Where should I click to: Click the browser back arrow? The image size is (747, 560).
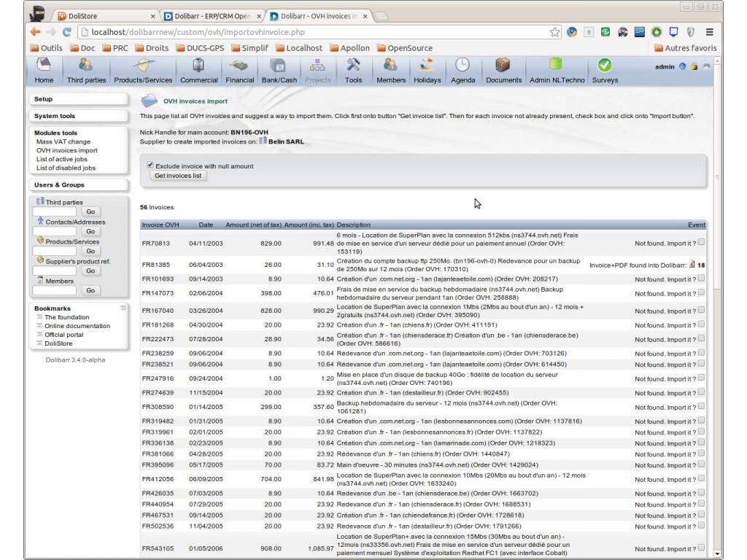[x=35, y=32]
